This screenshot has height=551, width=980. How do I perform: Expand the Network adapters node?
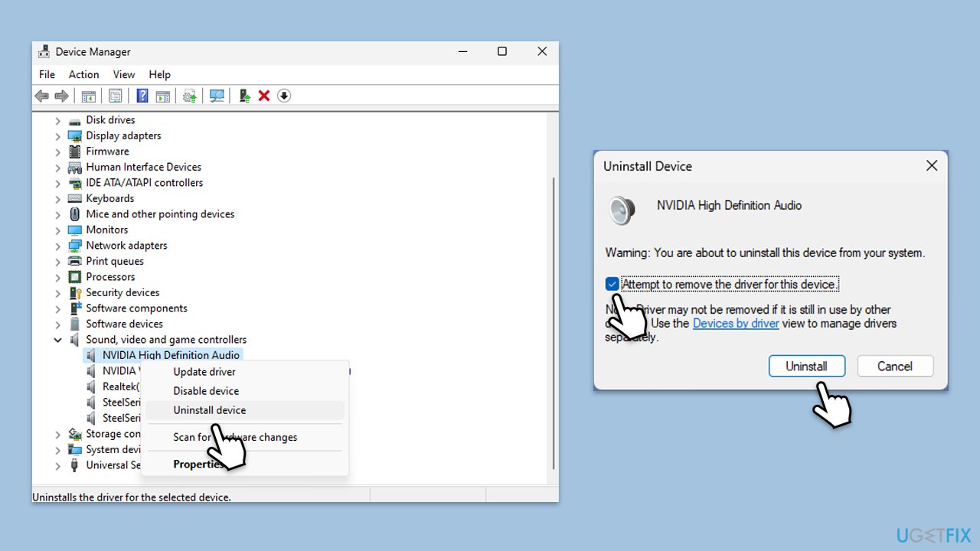[x=57, y=246]
